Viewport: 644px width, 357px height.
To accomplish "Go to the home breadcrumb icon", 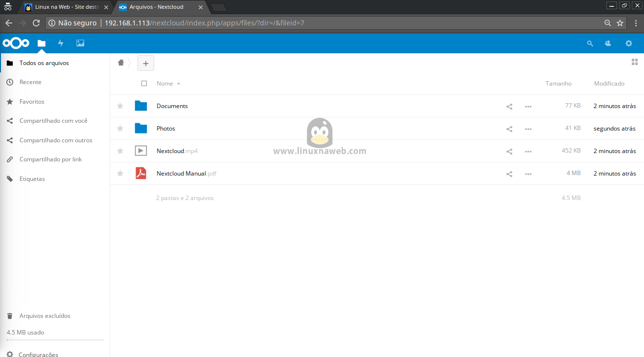I will [121, 62].
